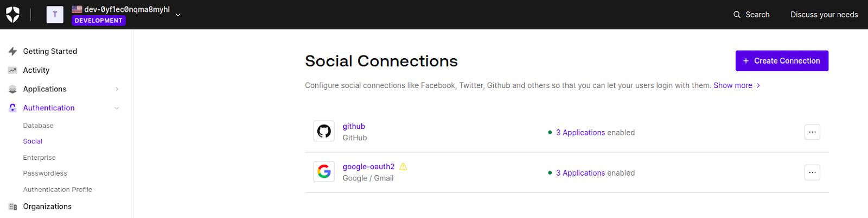Click the Auth0 shield logo
The width and height of the screenshot is (868, 218).
tap(12, 15)
